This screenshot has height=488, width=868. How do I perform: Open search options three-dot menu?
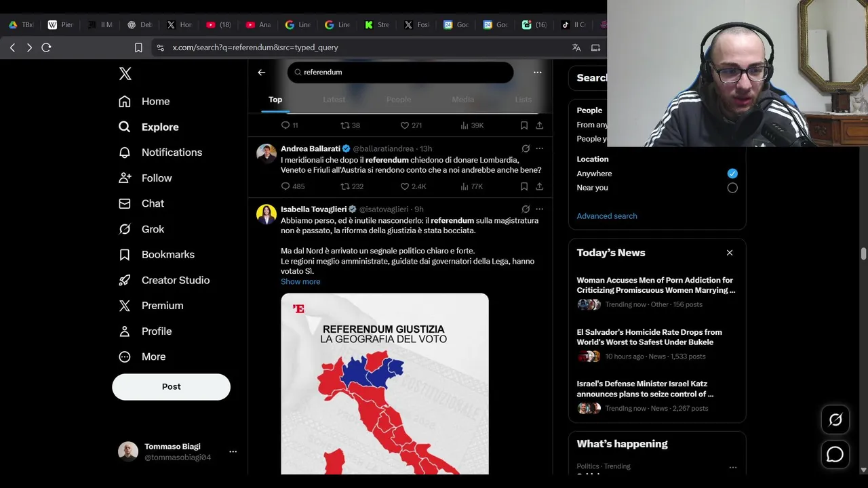pyautogui.click(x=538, y=73)
